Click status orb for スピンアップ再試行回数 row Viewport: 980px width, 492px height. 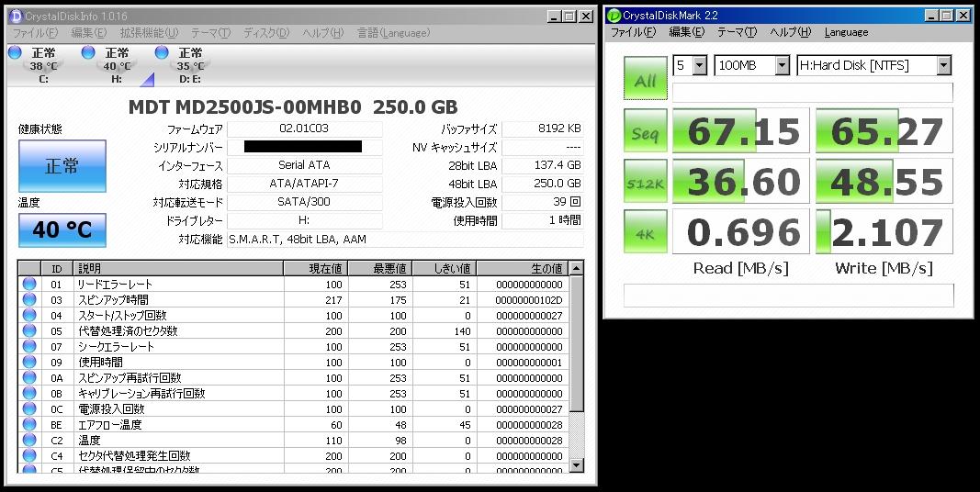coord(29,378)
